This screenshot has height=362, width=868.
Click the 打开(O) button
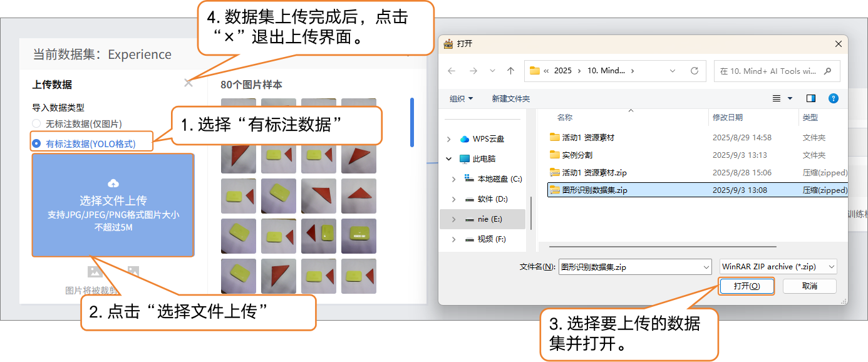pyautogui.click(x=747, y=286)
